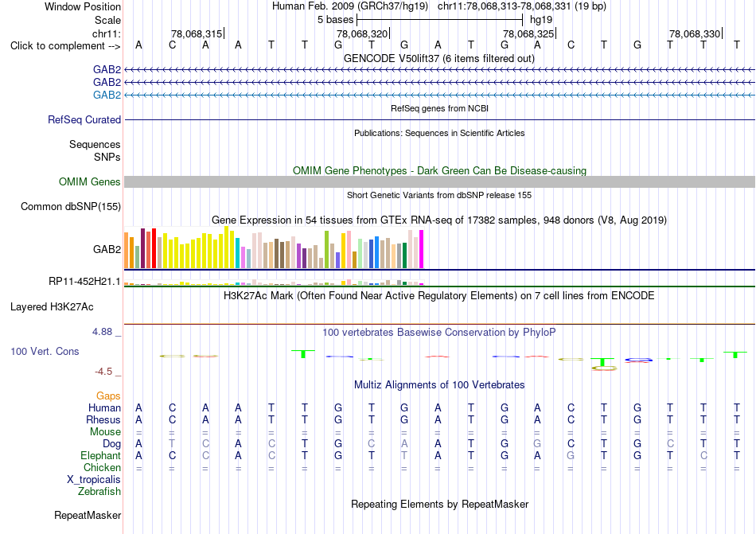Click the Layered H3K27Ac track label
Image resolution: width=756 pixels, height=534 pixels.
tap(52, 307)
